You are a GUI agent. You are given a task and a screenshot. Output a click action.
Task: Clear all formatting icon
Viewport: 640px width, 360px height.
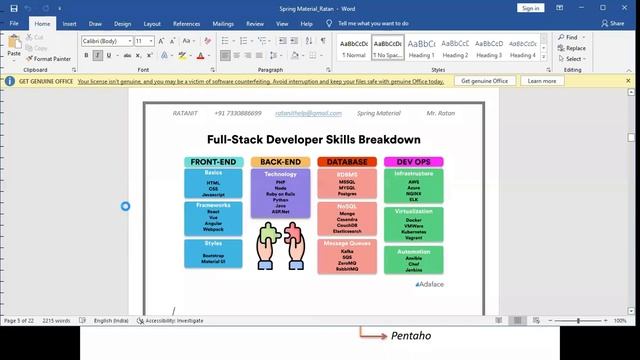(207, 41)
